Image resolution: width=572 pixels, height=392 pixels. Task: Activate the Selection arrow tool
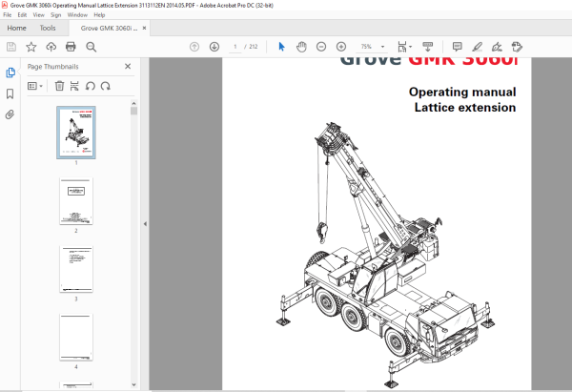281,47
